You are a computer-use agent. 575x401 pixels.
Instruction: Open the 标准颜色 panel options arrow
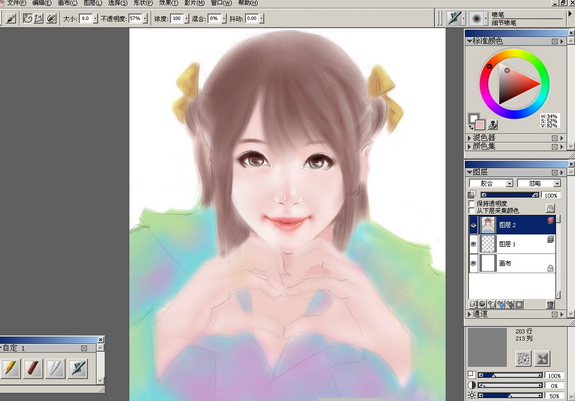(562, 41)
